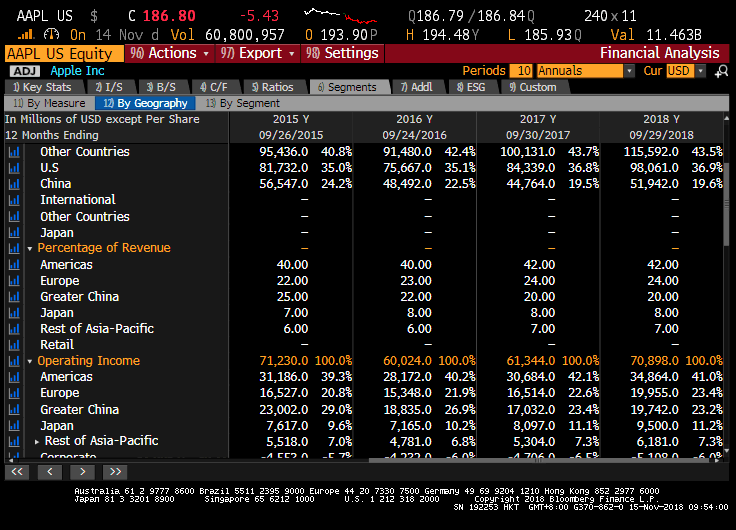Image resolution: width=736 pixels, height=530 pixels.
Task: Click chart icon beside Greater China percentage row
Action: tap(14, 297)
